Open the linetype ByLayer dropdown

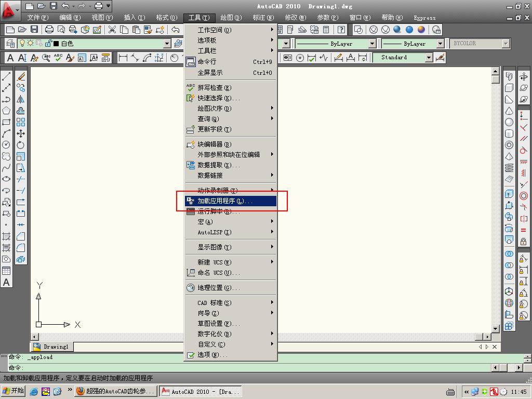pyautogui.click(x=372, y=44)
